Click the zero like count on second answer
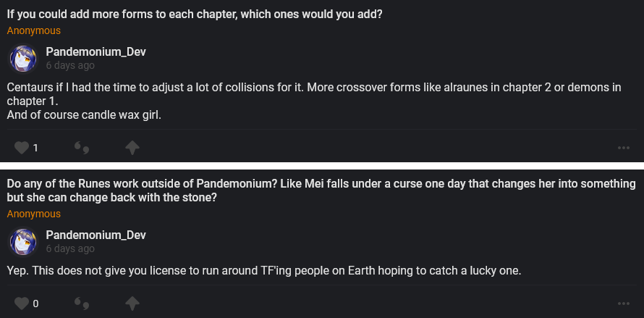The width and height of the screenshot is (644, 318). [35, 303]
